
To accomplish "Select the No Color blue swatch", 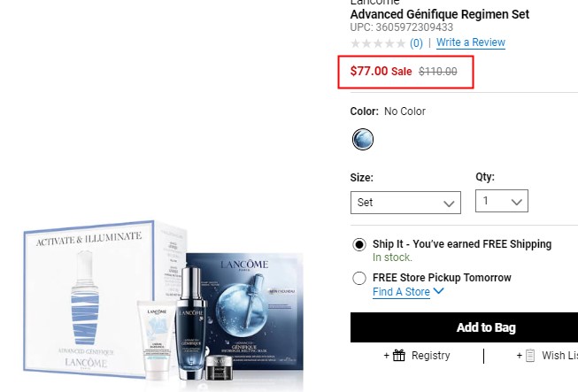I will tap(363, 139).
